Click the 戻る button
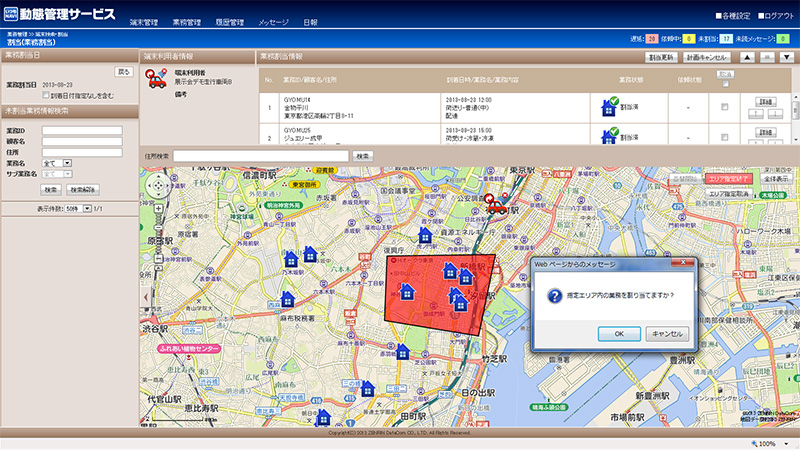The height and width of the screenshot is (450, 800). click(124, 72)
